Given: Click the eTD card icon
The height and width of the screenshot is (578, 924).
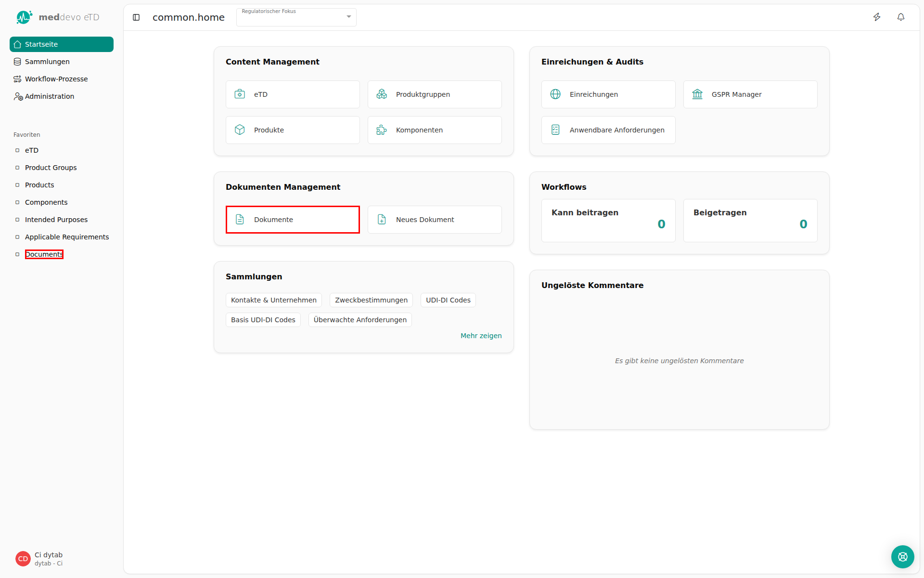Looking at the screenshot, I should point(240,94).
